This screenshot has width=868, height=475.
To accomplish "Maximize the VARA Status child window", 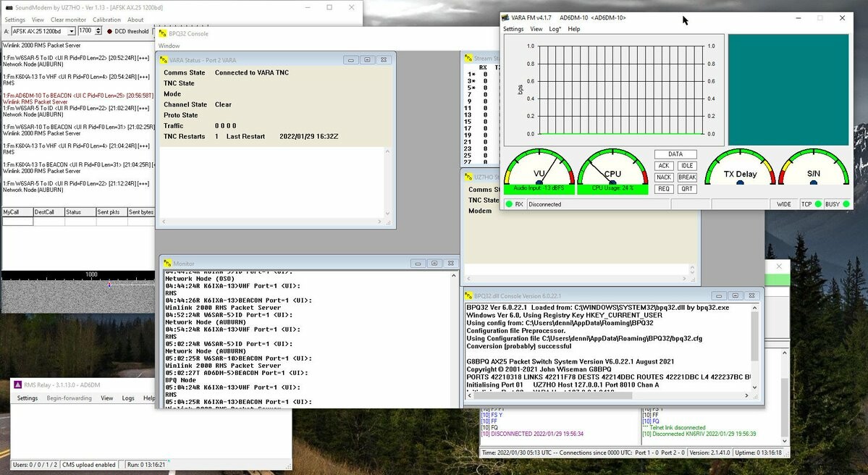I will click(x=367, y=60).
